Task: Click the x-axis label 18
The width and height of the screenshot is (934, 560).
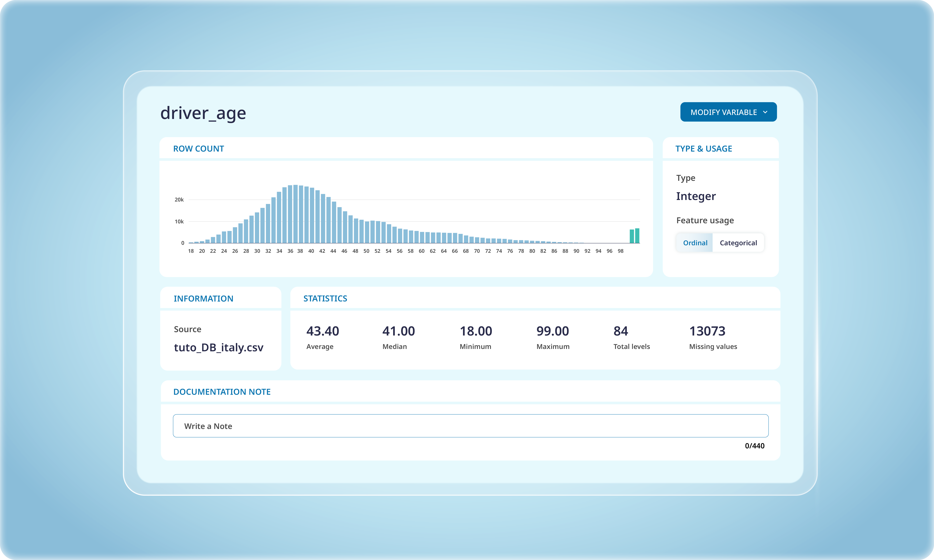Action: pos(191,251)
